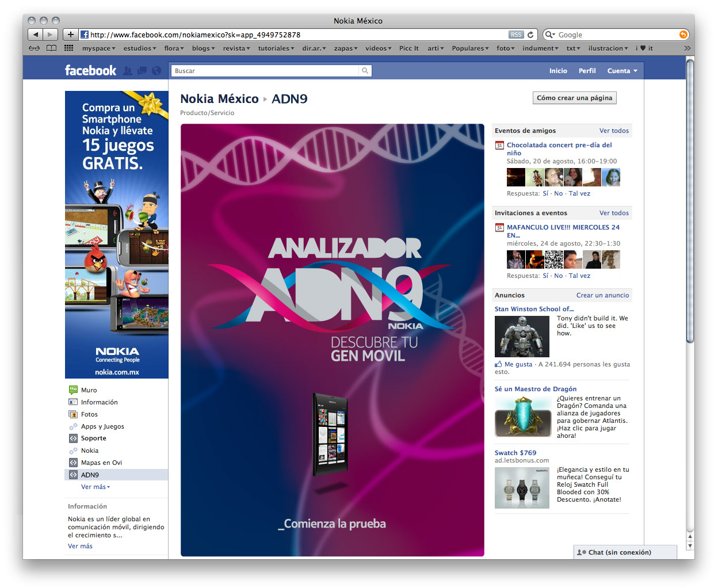
Task: Open the Maestro de Dragón ad image
Action: 522,417
